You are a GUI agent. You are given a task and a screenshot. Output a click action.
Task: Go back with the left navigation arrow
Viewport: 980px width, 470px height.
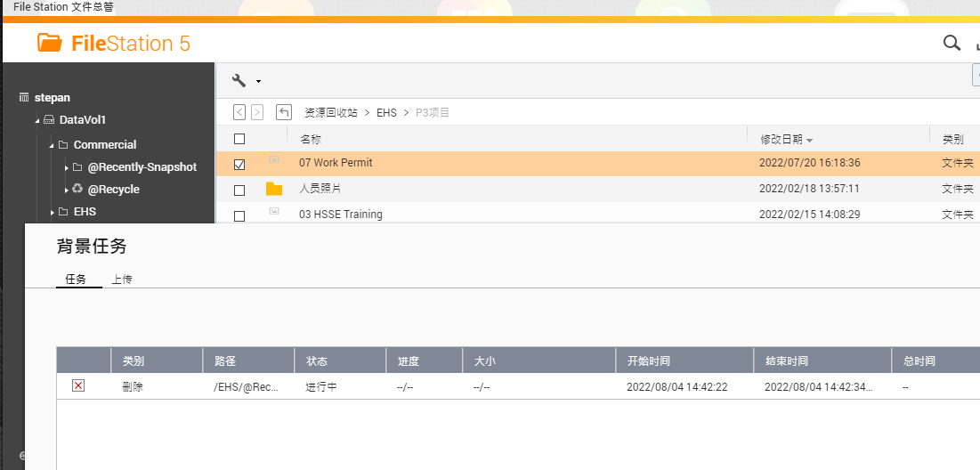tap(239, 112)
